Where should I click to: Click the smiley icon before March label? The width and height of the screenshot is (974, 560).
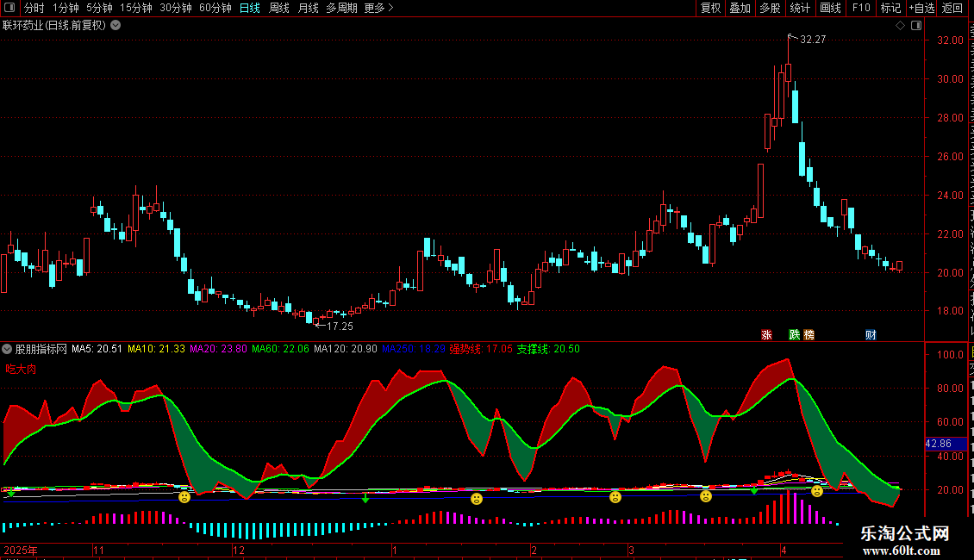[x=615, y=496]
